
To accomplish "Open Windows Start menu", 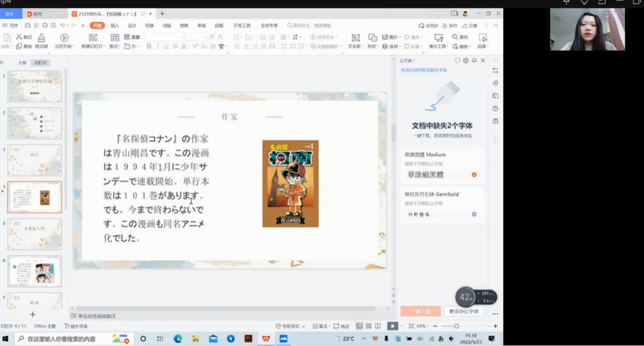I will click(6, 338).
